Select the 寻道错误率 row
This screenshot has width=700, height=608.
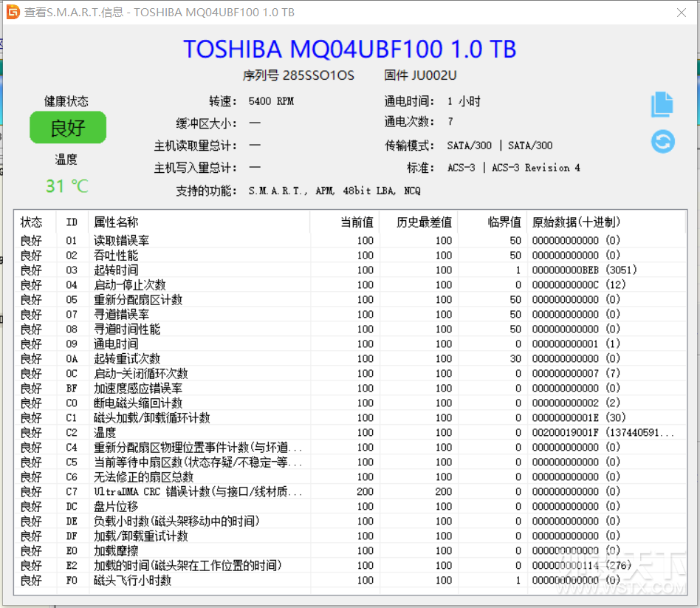tap(351, 315)
